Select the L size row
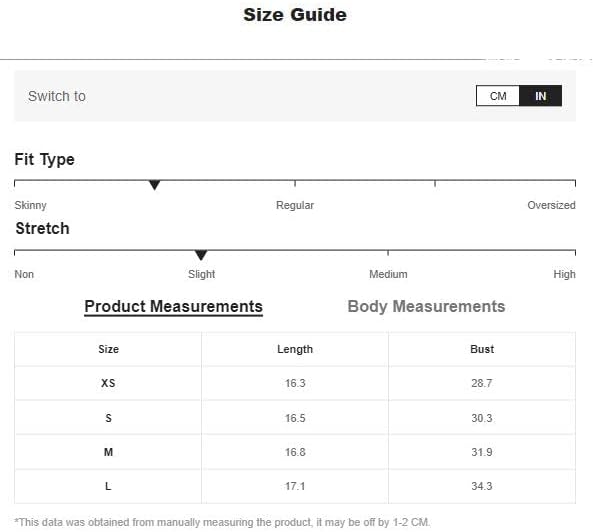This screenshot has width=593, height=532. (295, 486)
